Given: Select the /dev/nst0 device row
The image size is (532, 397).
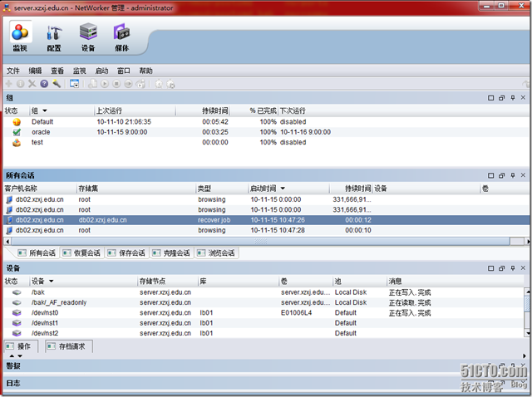Looking at the screenshot, I should pyautogui.click(x=45, y=313).
